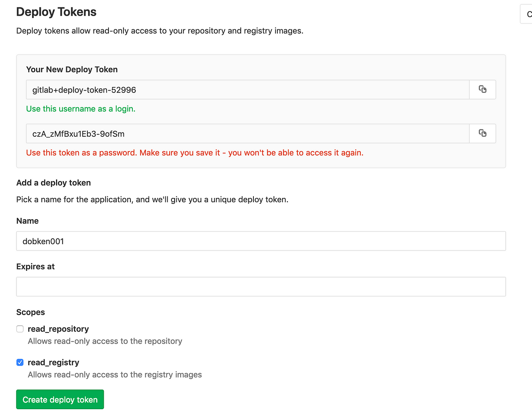
Task: Click the red token password warning text
Action: coord(195,153)
